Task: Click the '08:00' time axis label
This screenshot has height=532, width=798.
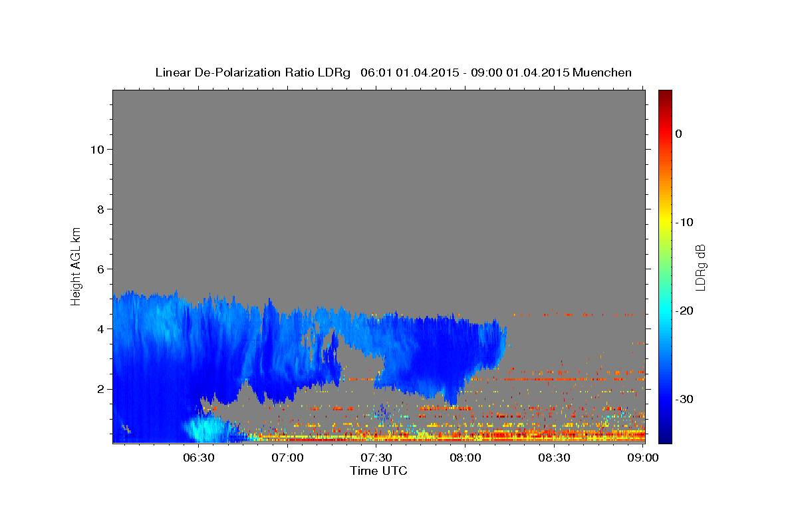Action: (x=465, y=458)
